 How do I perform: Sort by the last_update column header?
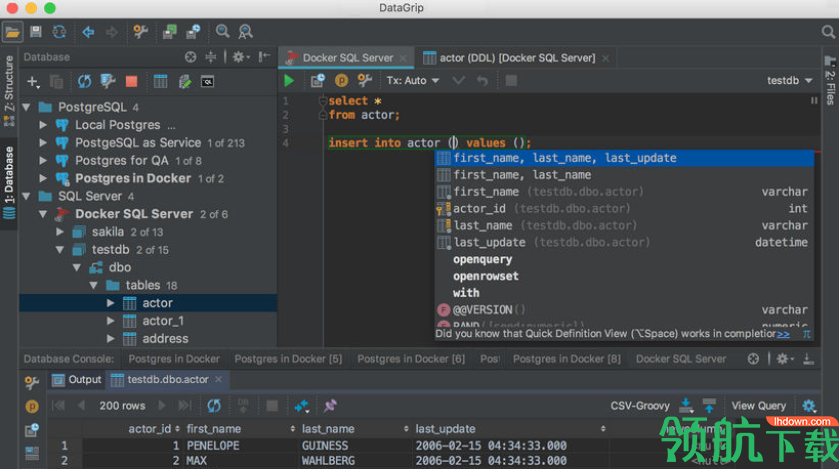pyautogui.click(x=510, y=429)
